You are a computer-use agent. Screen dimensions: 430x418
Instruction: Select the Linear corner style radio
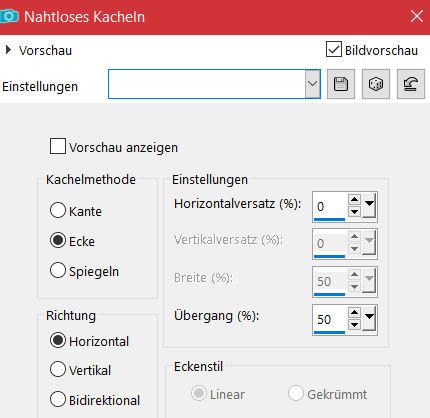click(x=199, y=393)
